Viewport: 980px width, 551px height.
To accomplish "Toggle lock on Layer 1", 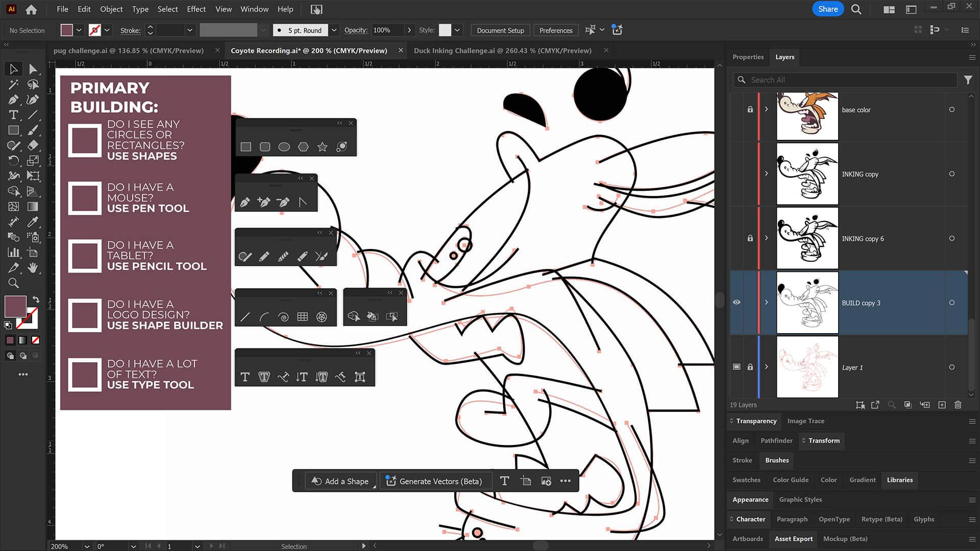I will (x=750, y=367).
